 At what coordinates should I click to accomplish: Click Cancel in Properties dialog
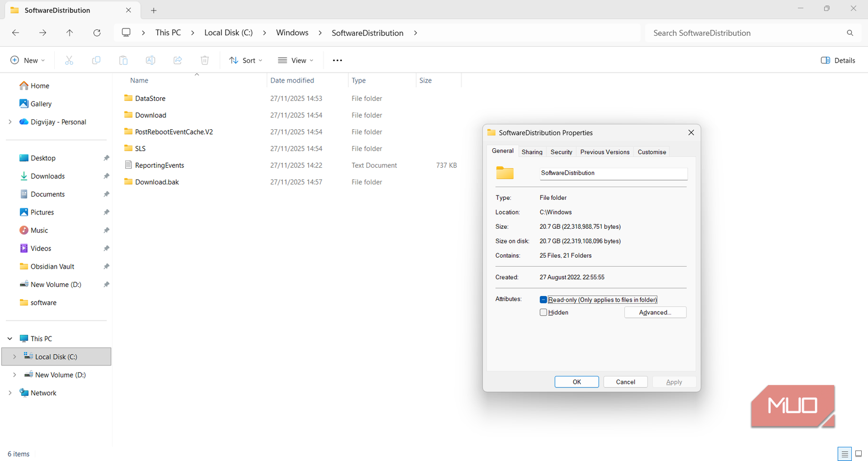tap(625, 382)
